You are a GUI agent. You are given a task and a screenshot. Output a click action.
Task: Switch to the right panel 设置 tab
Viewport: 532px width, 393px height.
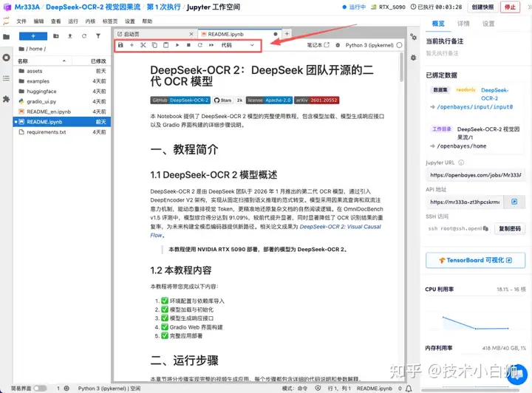(488, 24)
